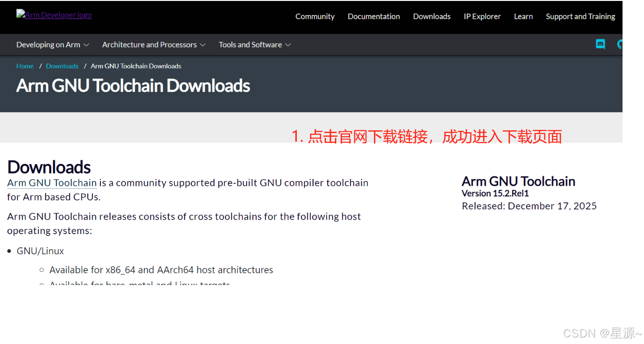
Task: Click the Arm GNU Toolchain sidebar heading
Action: pyautogui.click(x=518, y=181)
